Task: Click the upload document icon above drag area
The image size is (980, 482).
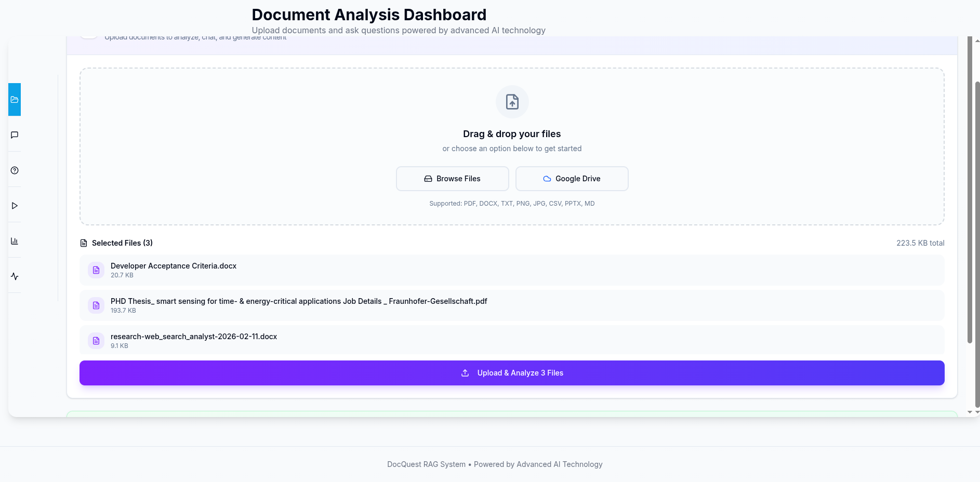Action: click(512, 102)
